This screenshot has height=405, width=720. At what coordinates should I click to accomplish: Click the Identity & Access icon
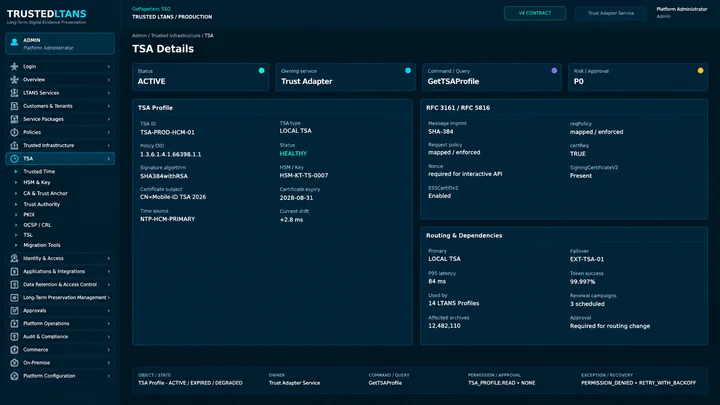point(14,258)
